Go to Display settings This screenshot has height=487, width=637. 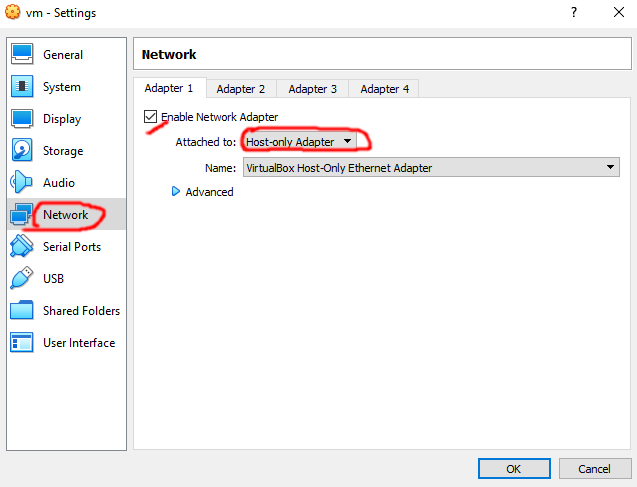67,119
